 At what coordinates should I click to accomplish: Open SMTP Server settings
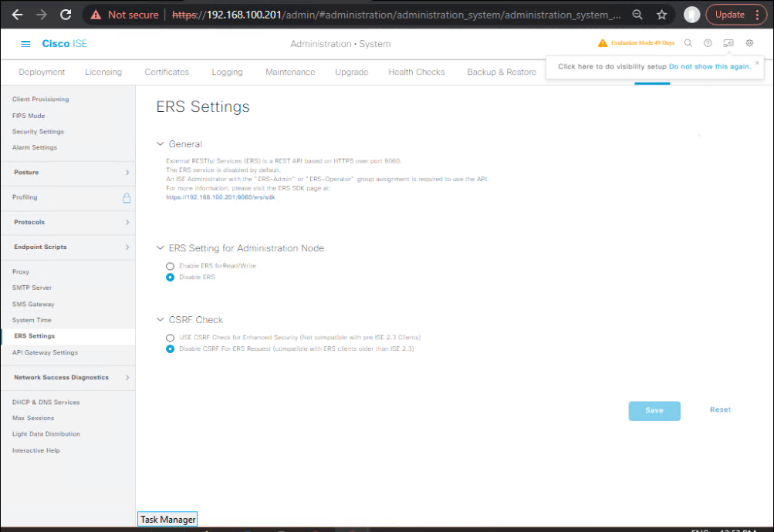[32, 288]
